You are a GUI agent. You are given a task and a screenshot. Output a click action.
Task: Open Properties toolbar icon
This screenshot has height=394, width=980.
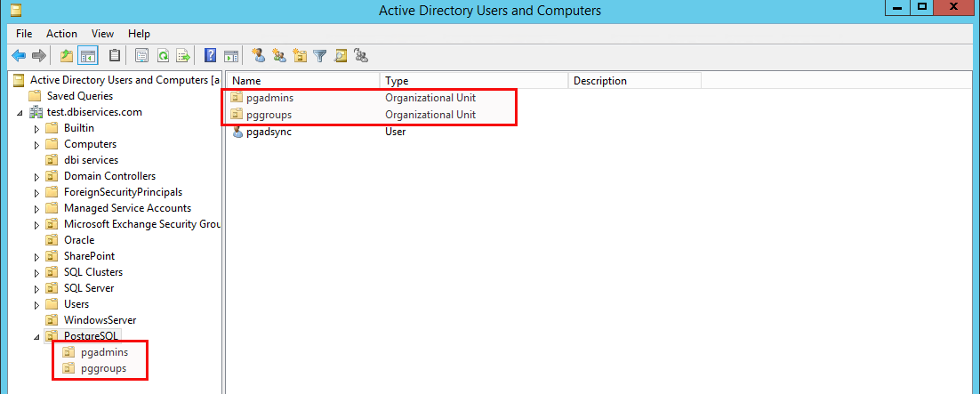142,56
